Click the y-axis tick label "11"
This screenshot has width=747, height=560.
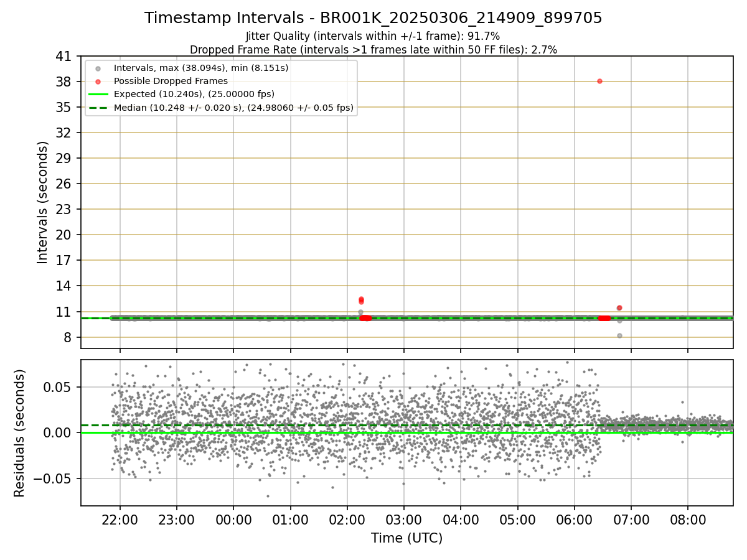coord(64,312)
